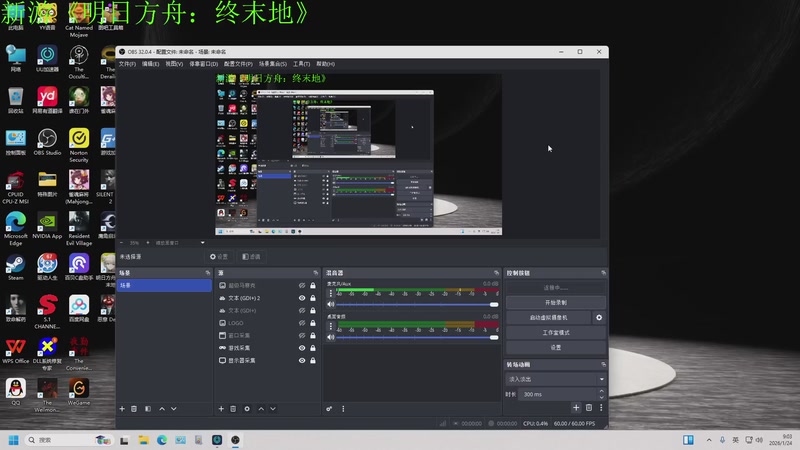The image size is (800, 450).
Task: Undock the Audio Mixer panel with its header icon
Action: tap(496, 273)
